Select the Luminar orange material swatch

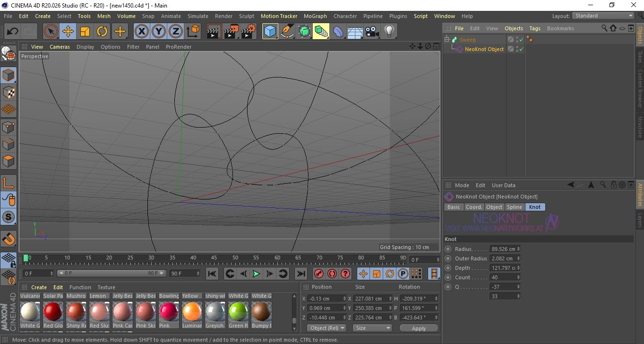pos(192,311)
